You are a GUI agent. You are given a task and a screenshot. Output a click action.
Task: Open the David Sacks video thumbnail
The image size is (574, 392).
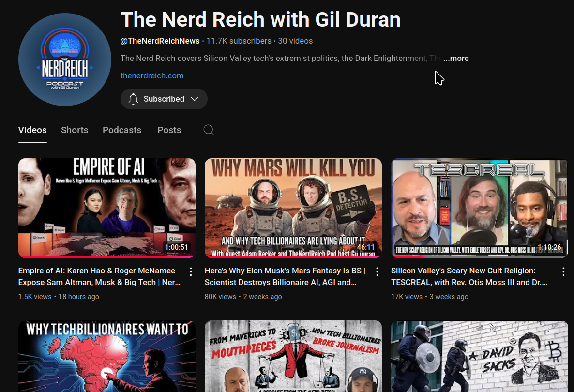click(480, 356)
